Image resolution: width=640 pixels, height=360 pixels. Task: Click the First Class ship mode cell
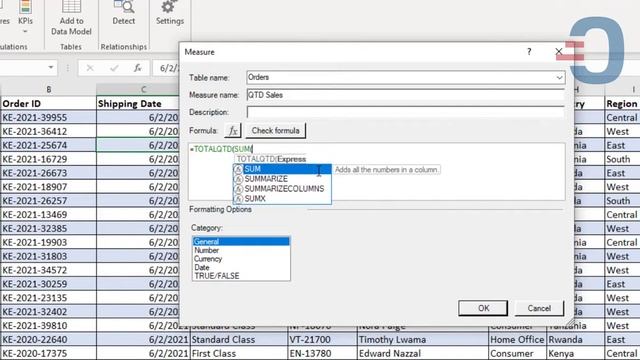pos(239,353)
